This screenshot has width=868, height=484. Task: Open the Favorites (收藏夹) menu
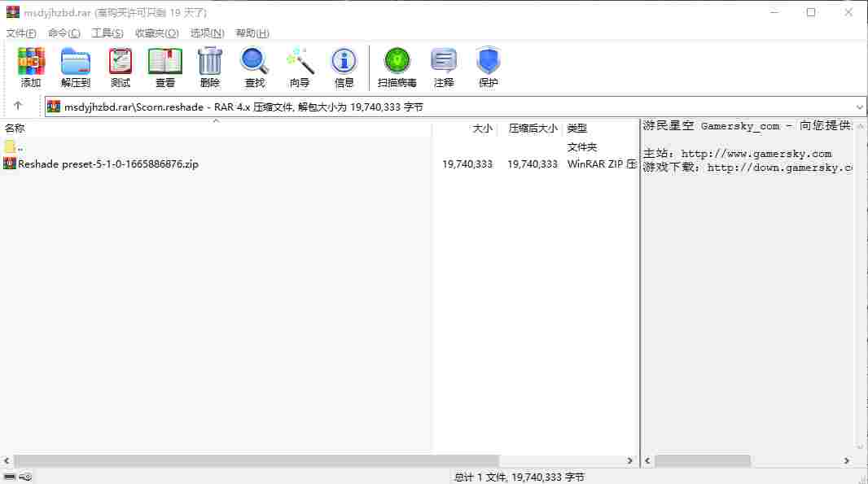[156, 33]
